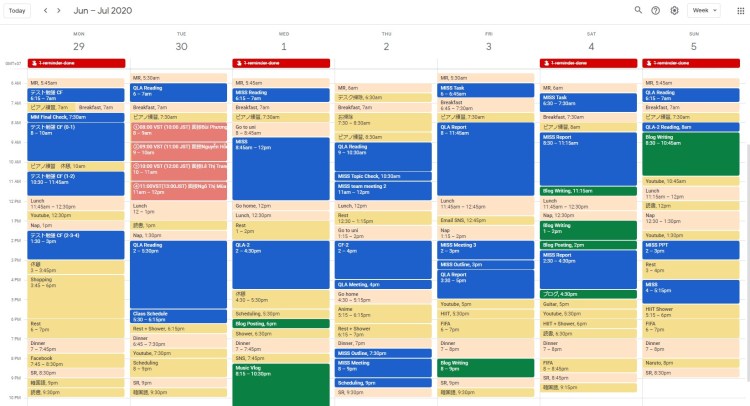750x406 pixels.
Task: Click the Jun – Jul 2020 title
Action: [x=102, y=10]
